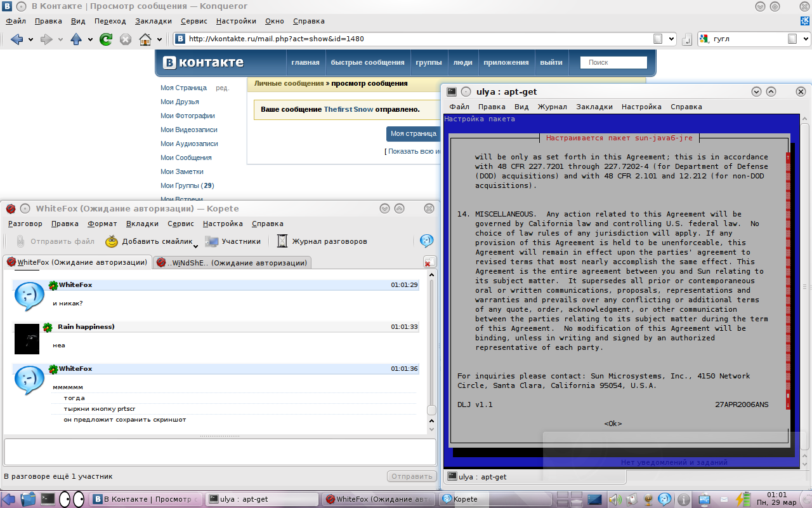The height and width of the screenshot is (508, 812).
Task: Open the file manager folder icon in the panel
Action: tap(29, 499)
